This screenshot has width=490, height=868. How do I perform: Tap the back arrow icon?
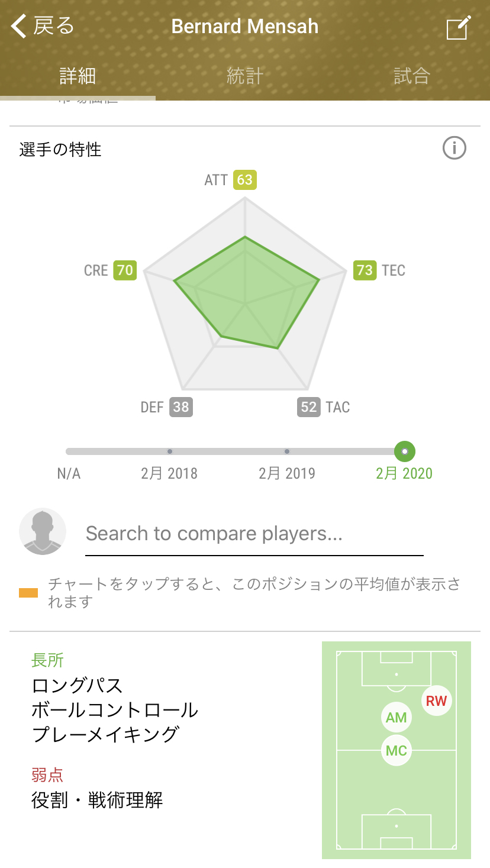point(20,27)
